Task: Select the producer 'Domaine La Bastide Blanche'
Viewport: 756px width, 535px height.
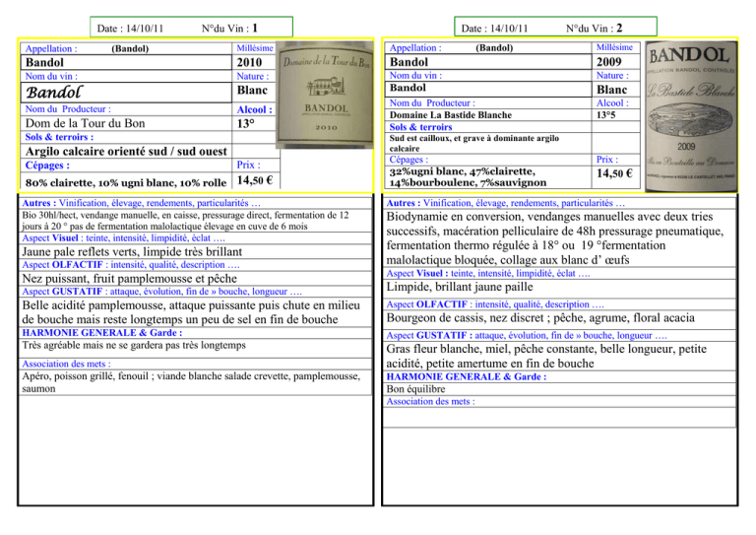Action: [451, 115]
